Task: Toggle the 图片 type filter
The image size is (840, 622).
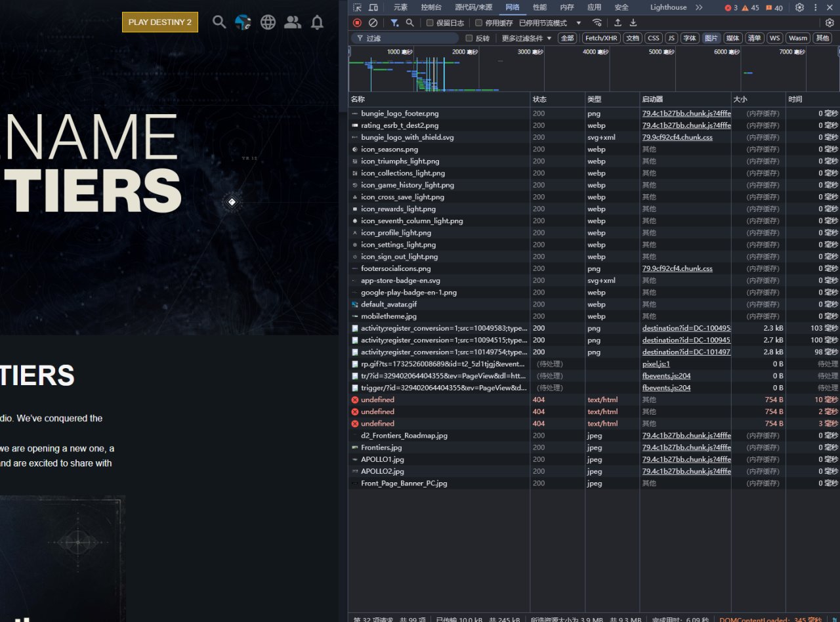Action: tap(711, 38)
